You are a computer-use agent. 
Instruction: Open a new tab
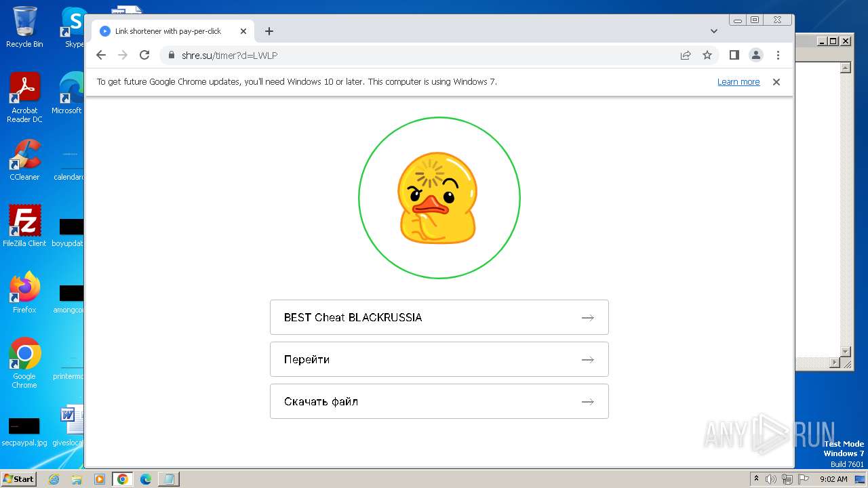click(269, 31)
